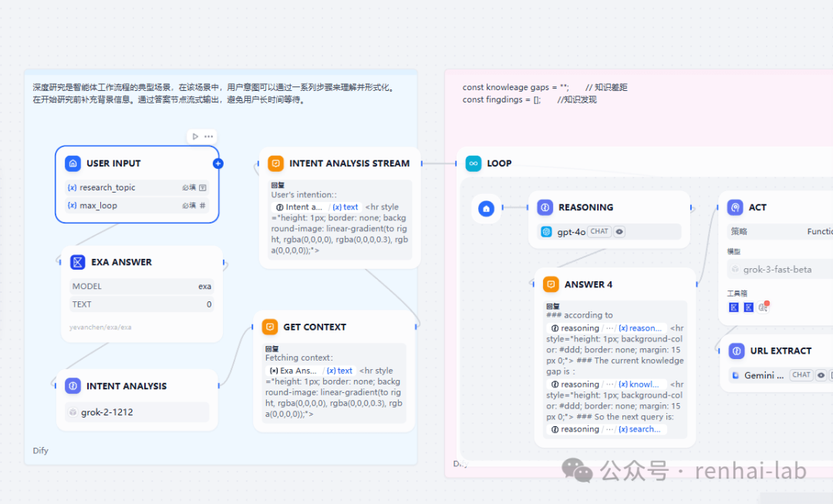Open the grok-2-1212 model selector

[136, 412]
